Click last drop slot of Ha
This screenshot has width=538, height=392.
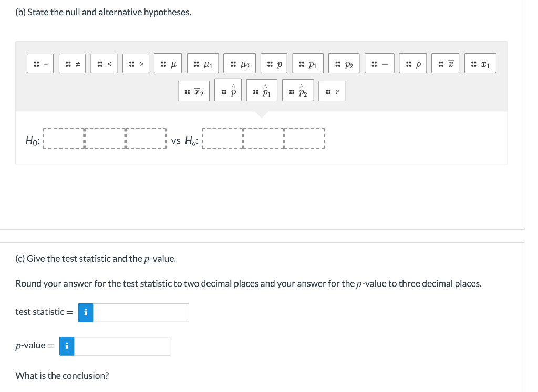[x=304, y=139]
